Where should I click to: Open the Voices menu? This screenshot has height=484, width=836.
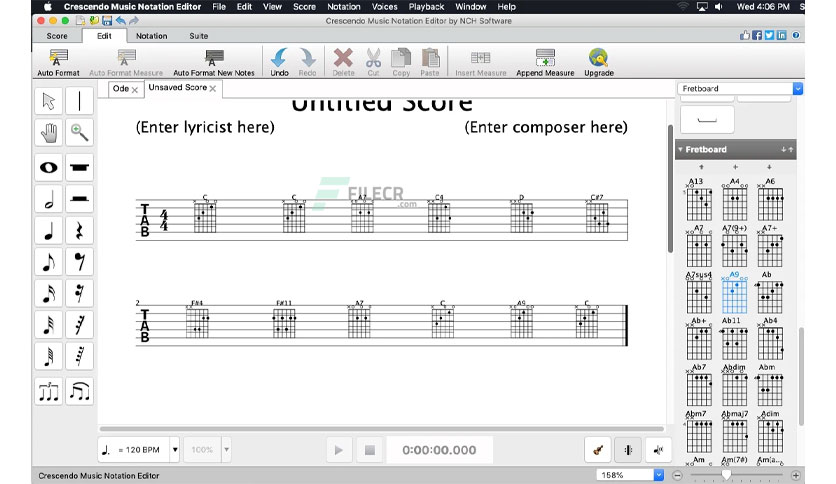tap(384, 7)
